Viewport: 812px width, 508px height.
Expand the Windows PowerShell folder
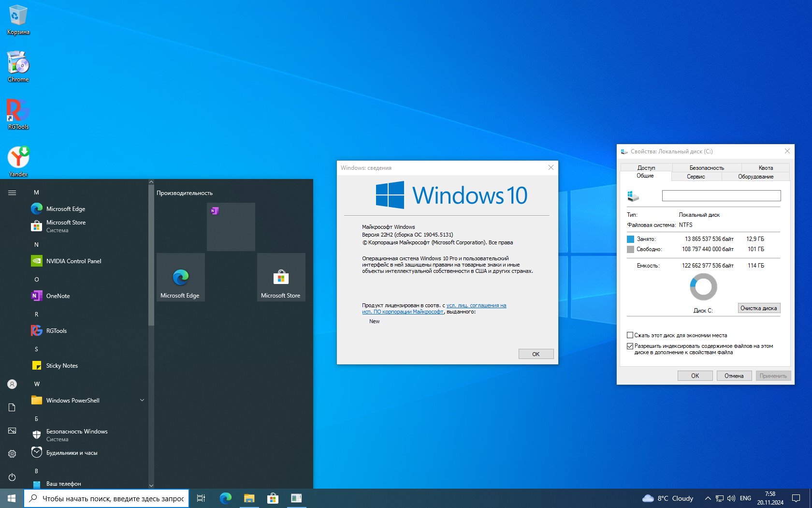(x=142, y=401)
